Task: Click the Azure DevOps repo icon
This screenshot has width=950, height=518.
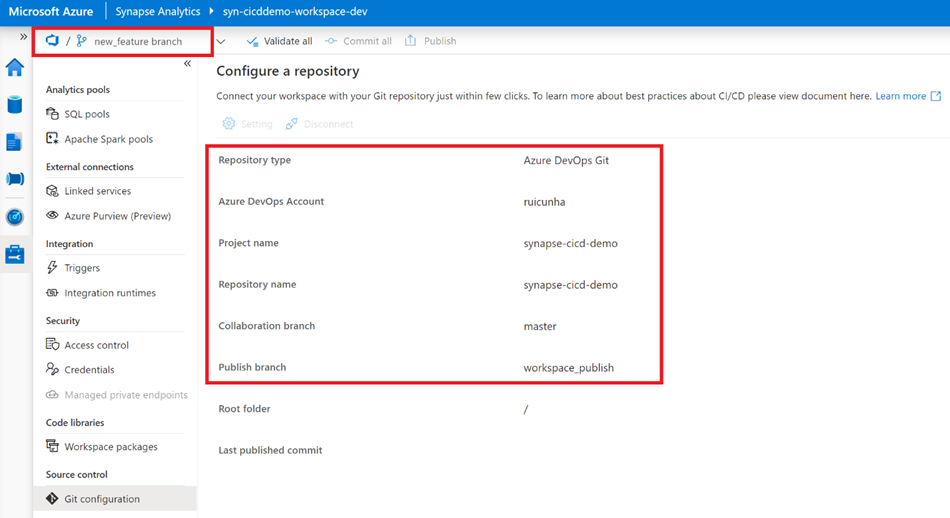Action: pos(52,41)
